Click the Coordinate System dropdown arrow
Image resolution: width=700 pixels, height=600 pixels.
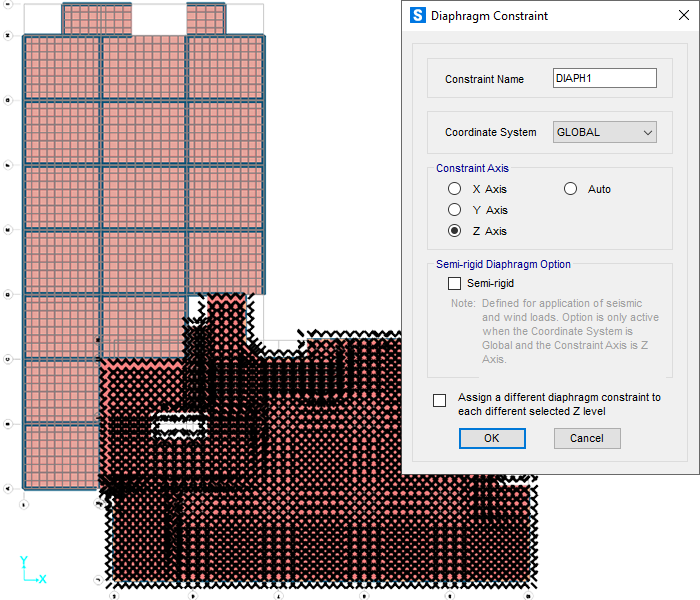click(x=647, y=132)
